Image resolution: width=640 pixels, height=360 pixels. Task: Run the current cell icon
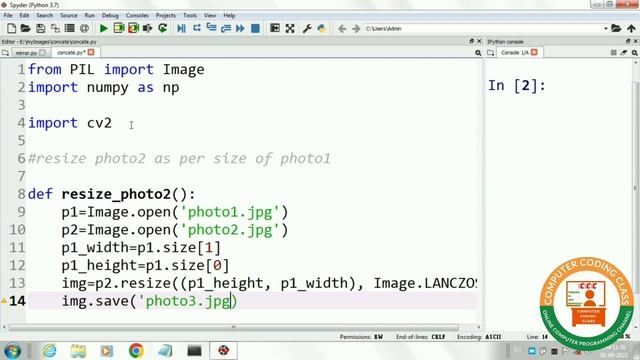[x=119, y=28]
